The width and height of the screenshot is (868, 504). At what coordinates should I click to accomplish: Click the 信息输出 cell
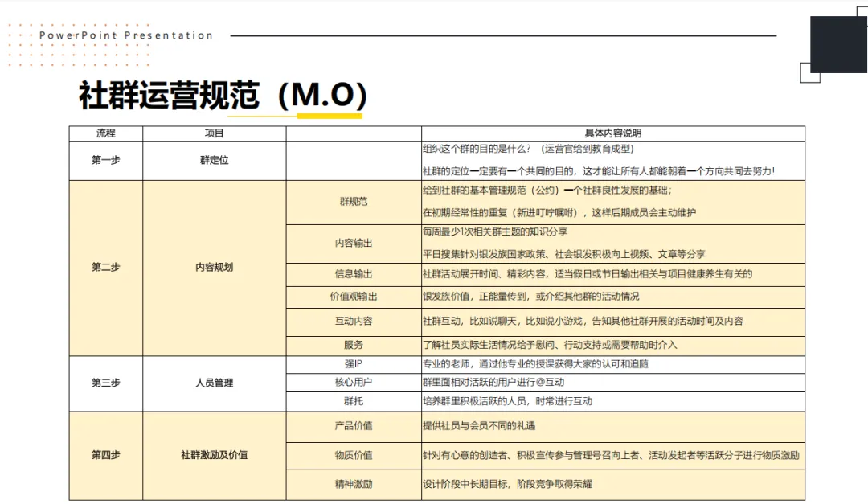click(x=354, y=274)
